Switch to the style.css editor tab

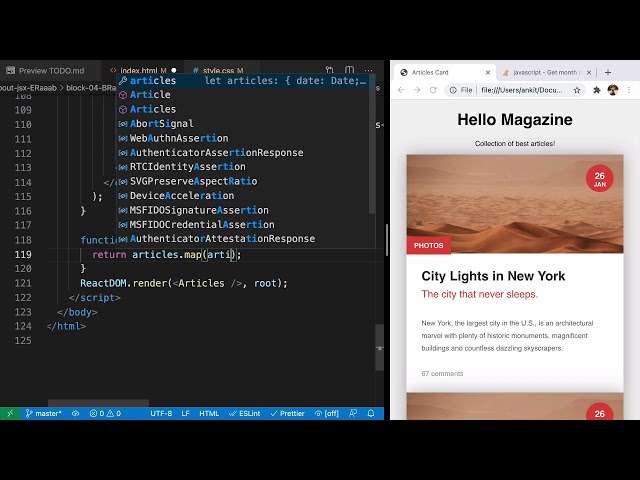[x=222, y=71]
